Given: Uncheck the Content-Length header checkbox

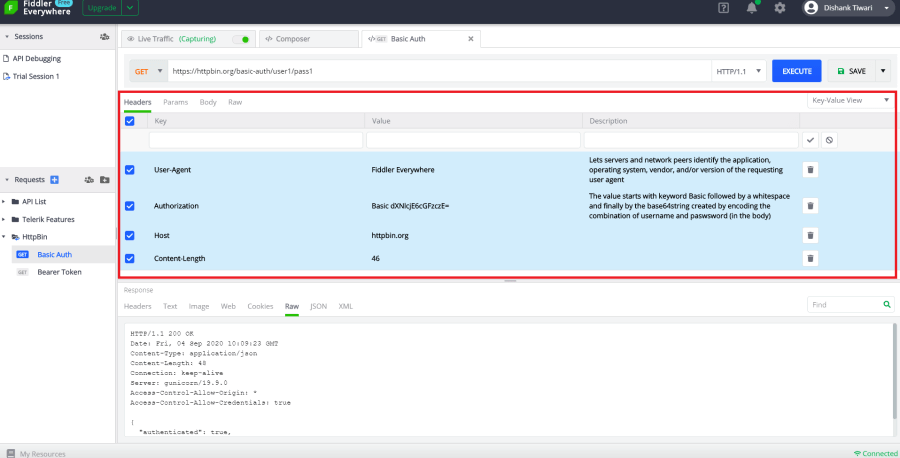Looking at the screenshot, I should (x=130, y=258).
